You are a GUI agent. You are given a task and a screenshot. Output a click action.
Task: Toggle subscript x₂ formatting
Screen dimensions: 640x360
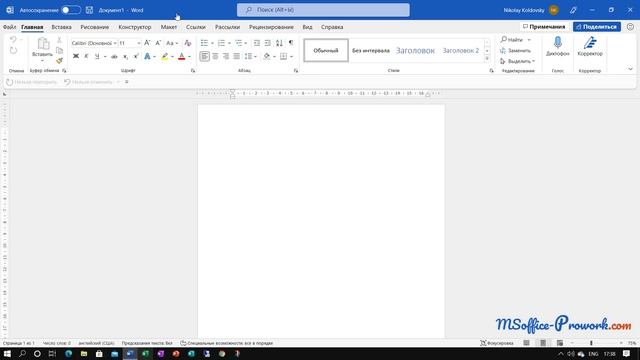125,56
